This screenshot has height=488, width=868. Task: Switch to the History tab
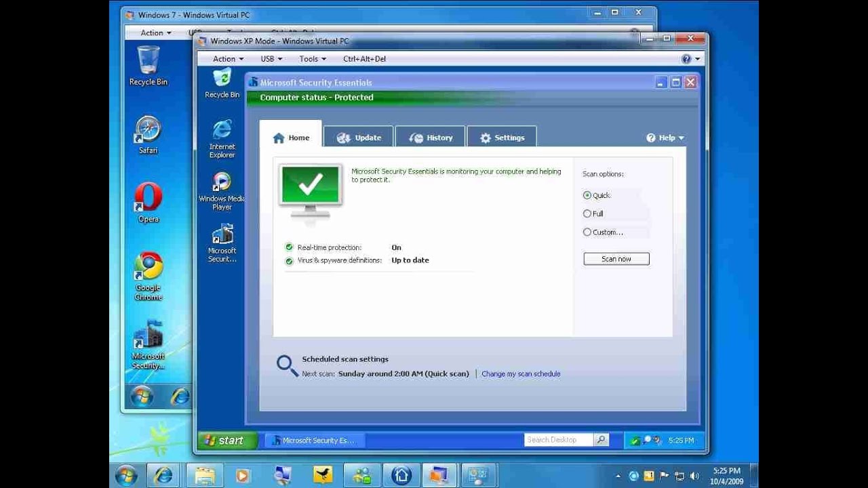[x=431, y=138]
